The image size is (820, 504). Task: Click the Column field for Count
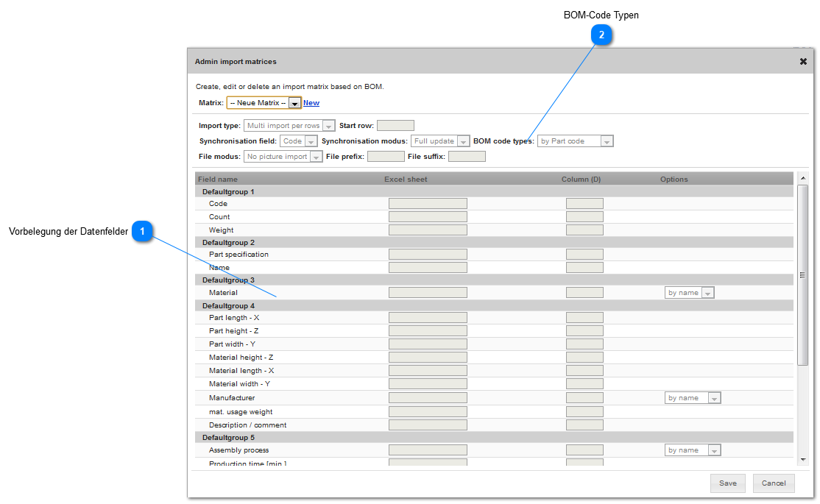tap(584, 216)
